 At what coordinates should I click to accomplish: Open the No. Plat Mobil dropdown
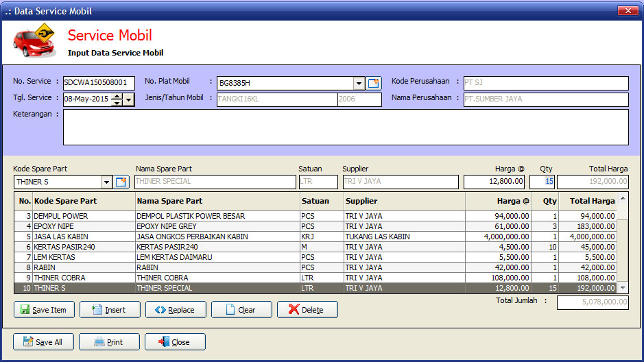pyautogui.click(x=359, y=84)
